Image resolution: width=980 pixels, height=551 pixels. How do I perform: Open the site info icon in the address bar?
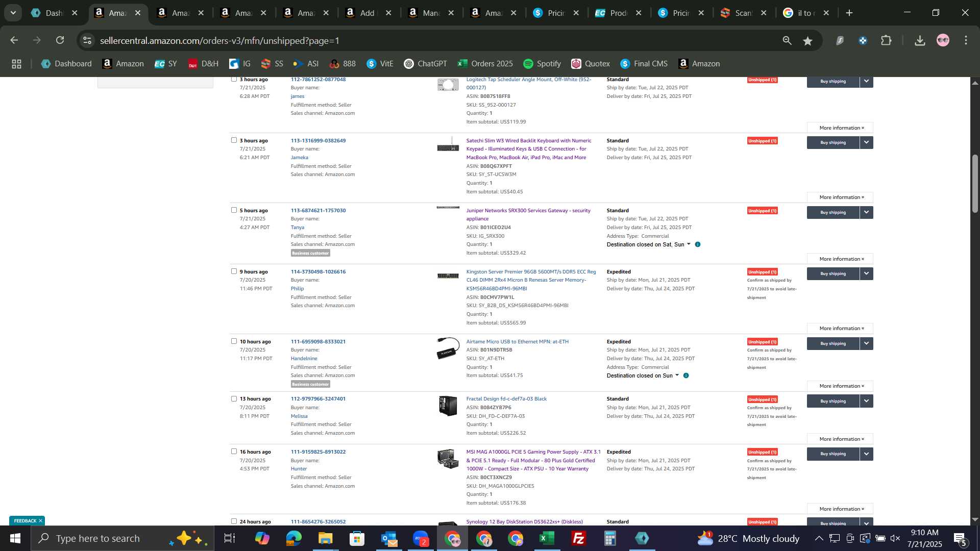87,40
